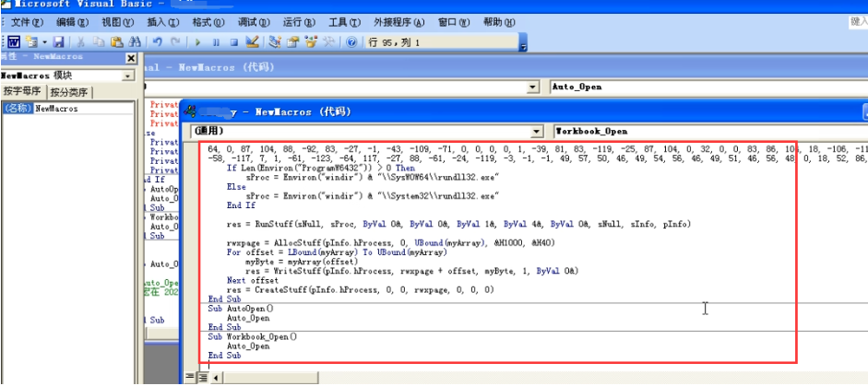Open the 窗口(W) menu
The height and width of the screenshot is (386, 868).
click(x=454, y=22)
